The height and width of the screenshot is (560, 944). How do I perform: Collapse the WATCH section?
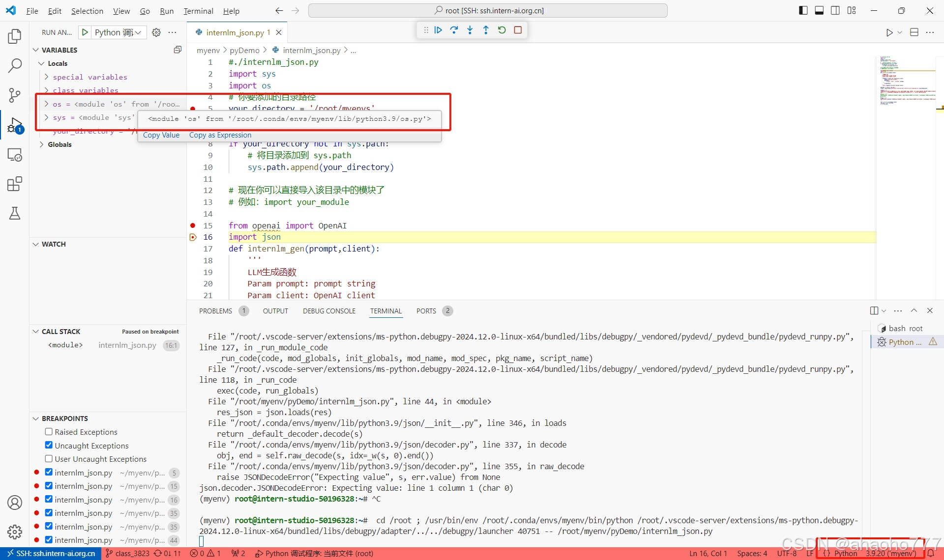(36, 244)
